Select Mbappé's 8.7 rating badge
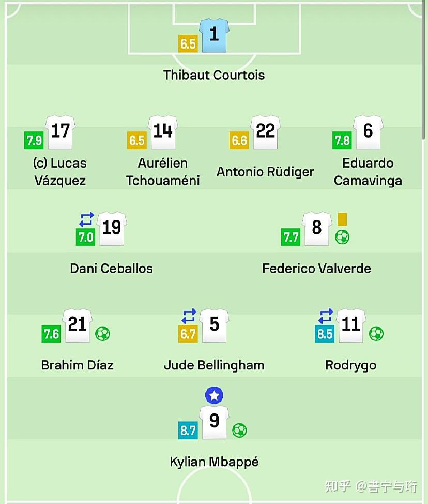Viewport: 428px width, 504px height. coord(188,430)
